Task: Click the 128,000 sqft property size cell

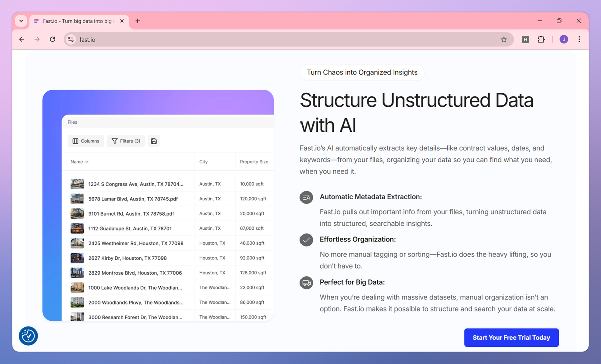Action: 253,273
